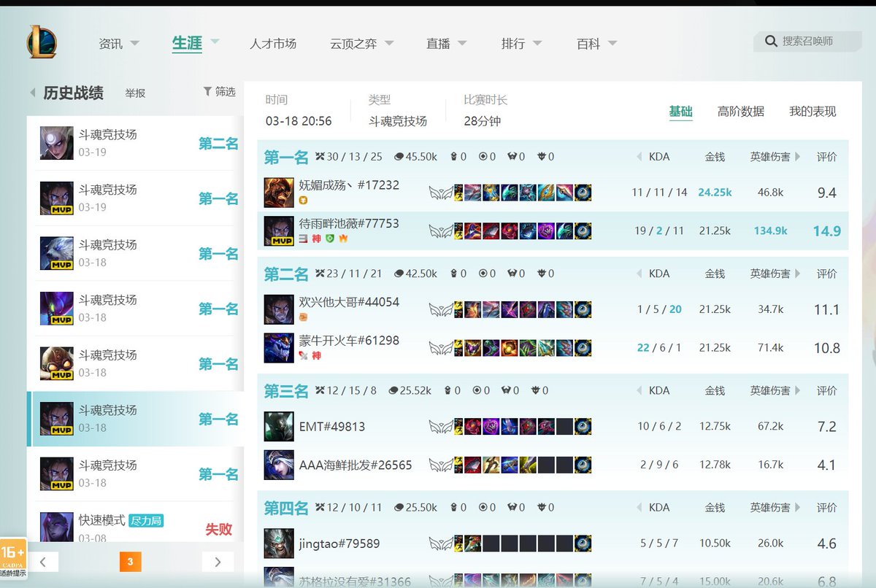876x588 pixels.
Task: Click the 67.2k hero damage value
Action: (771, 426)
